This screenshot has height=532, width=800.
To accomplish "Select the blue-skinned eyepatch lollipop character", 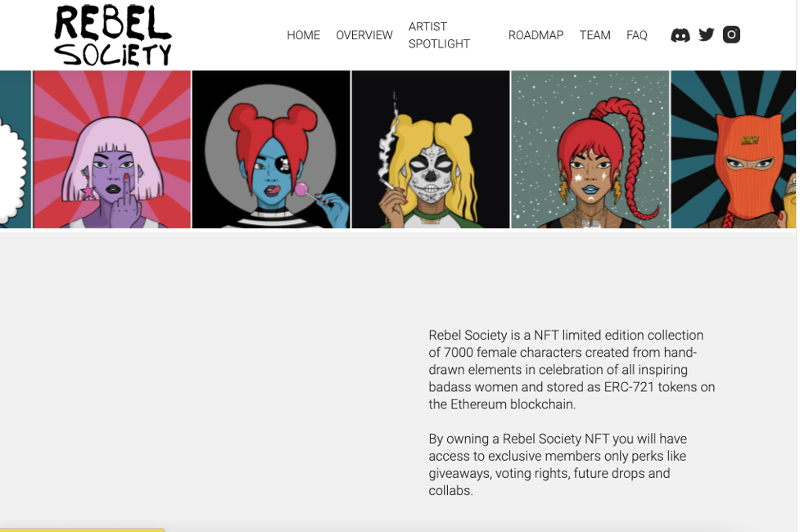I will [271, 150].
